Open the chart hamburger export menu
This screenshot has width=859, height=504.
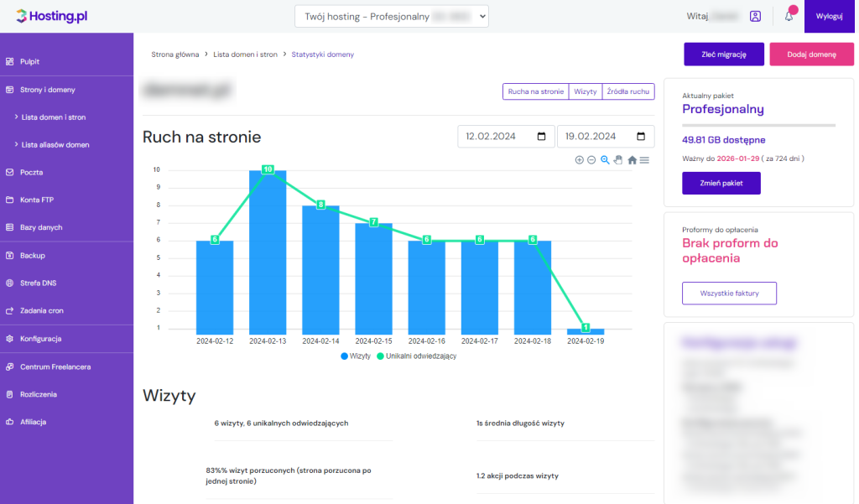coord(644,160)
